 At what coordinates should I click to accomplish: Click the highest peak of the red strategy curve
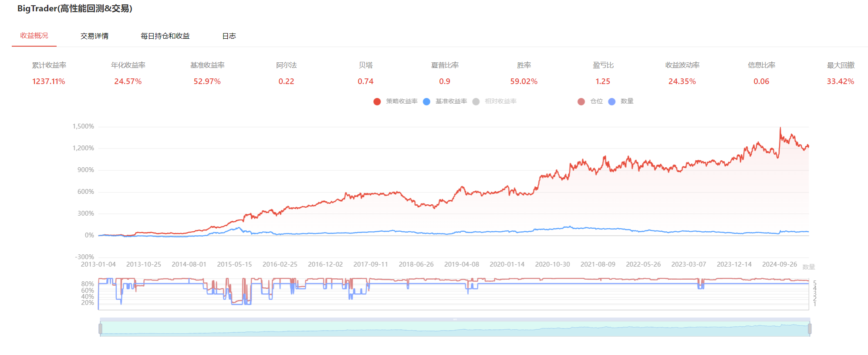pos(780,128)
